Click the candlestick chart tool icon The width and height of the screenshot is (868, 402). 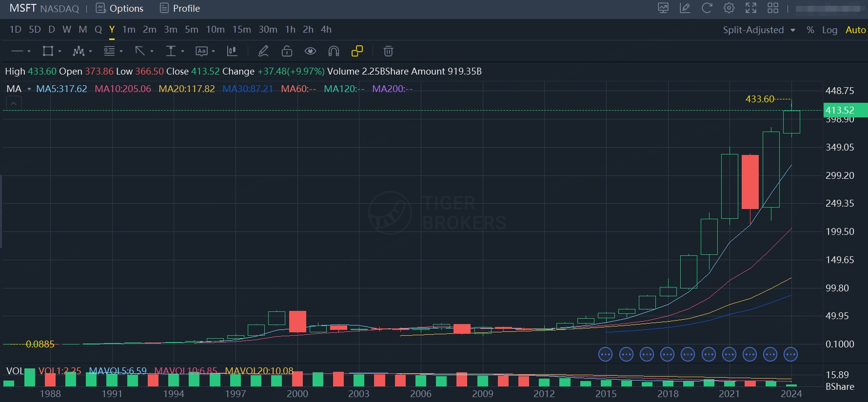[232, 51]
